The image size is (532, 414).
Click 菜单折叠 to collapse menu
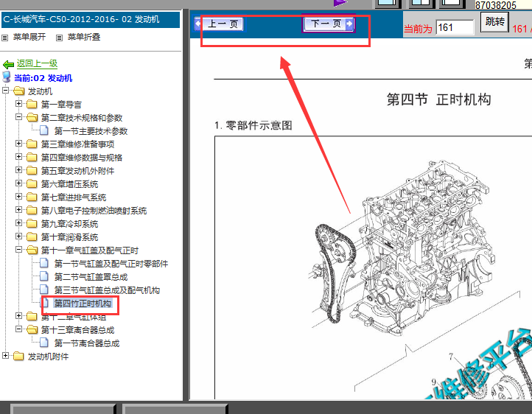point(84,37)
